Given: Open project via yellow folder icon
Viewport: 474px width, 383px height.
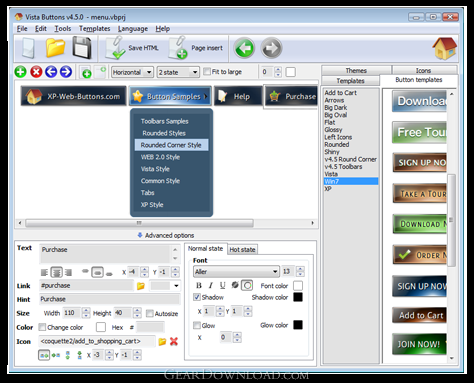Looking at the screenshot, I should 55,48.
